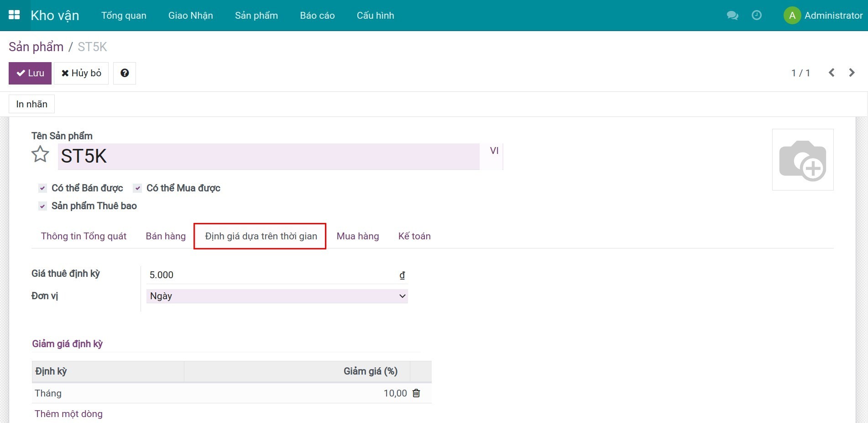Click Thêm một dòng link
Screen dimensions: 868x423
tap(68, 414)
